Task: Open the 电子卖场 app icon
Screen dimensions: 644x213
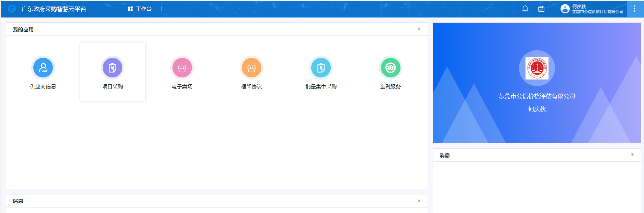Action: (182, 68)
